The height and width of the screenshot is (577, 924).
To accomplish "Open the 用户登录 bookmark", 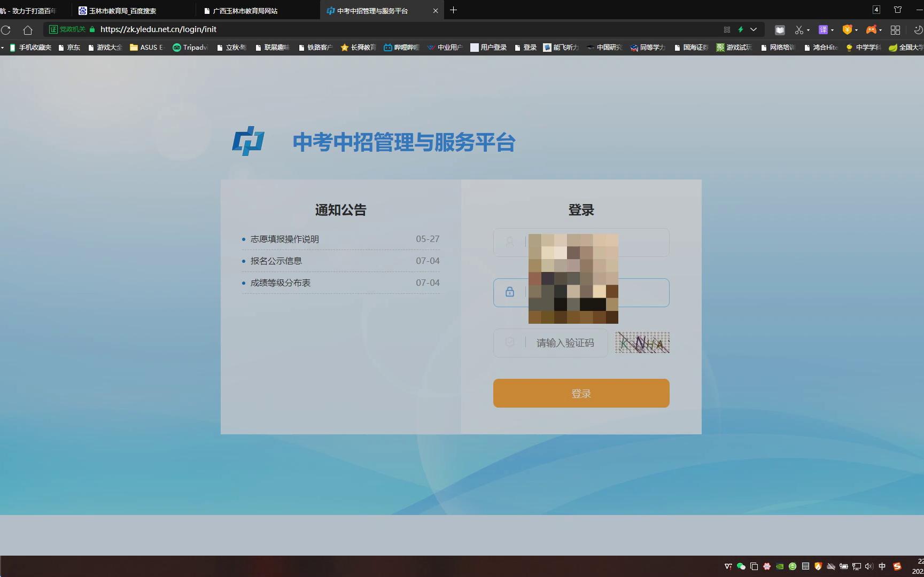I will point(488,48).
